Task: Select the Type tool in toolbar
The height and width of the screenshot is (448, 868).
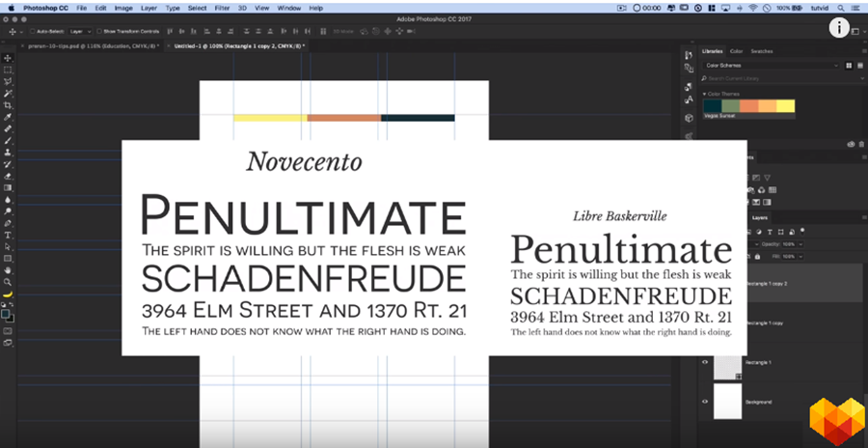Action: [8, 234]
